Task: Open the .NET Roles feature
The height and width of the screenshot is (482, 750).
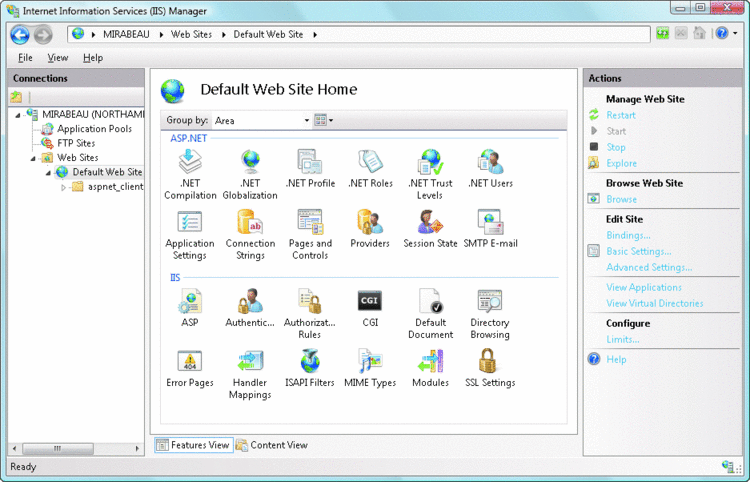Action: click(x=370, y=169)
